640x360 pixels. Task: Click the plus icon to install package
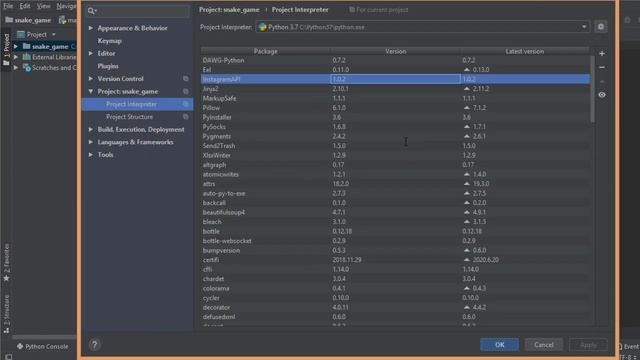[602, 53]
